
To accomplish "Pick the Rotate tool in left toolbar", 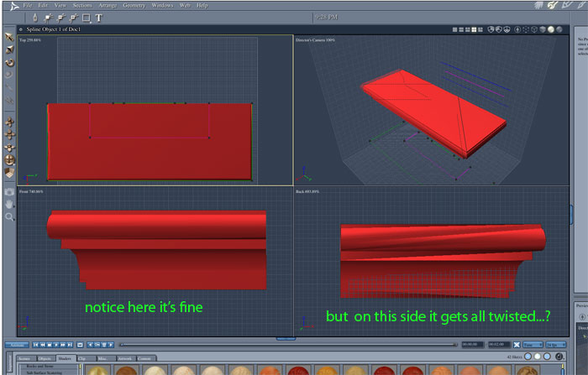I will [9, 63].
